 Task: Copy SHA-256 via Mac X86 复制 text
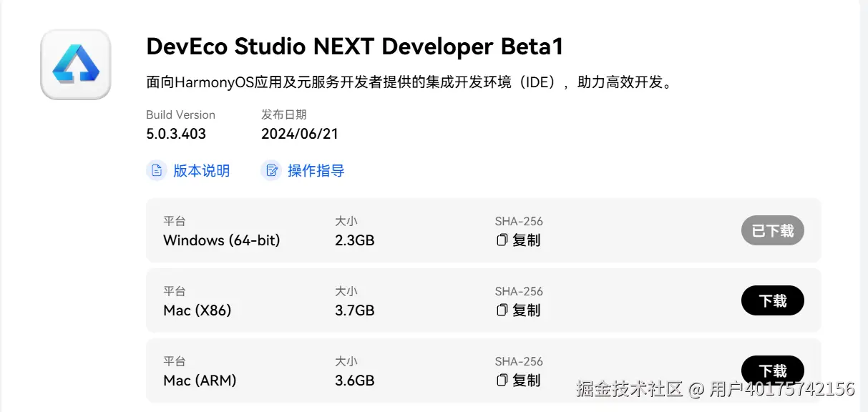[527, 310]
